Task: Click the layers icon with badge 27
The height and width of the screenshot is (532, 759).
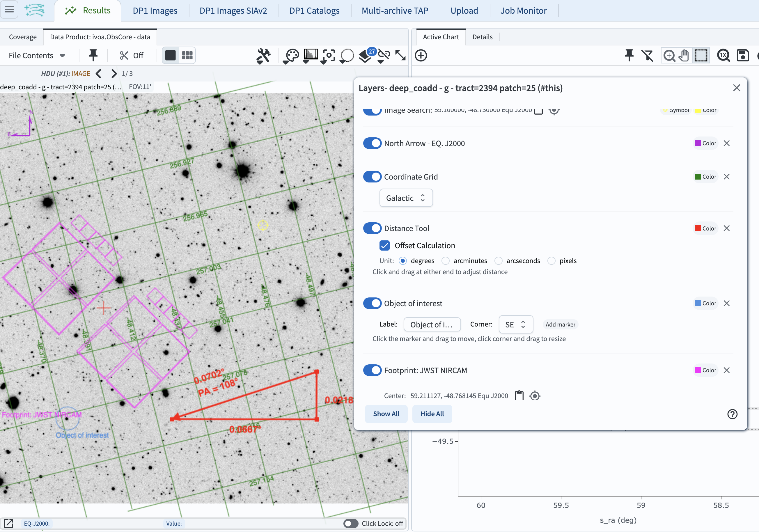Action: 366,56
